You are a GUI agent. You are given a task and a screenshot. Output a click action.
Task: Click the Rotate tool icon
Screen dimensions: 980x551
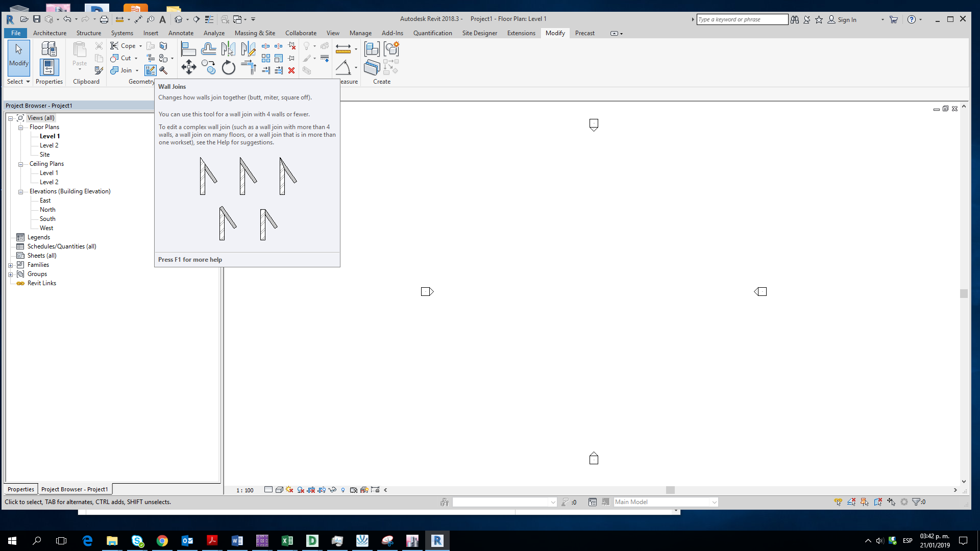click(x=228, y=67)
